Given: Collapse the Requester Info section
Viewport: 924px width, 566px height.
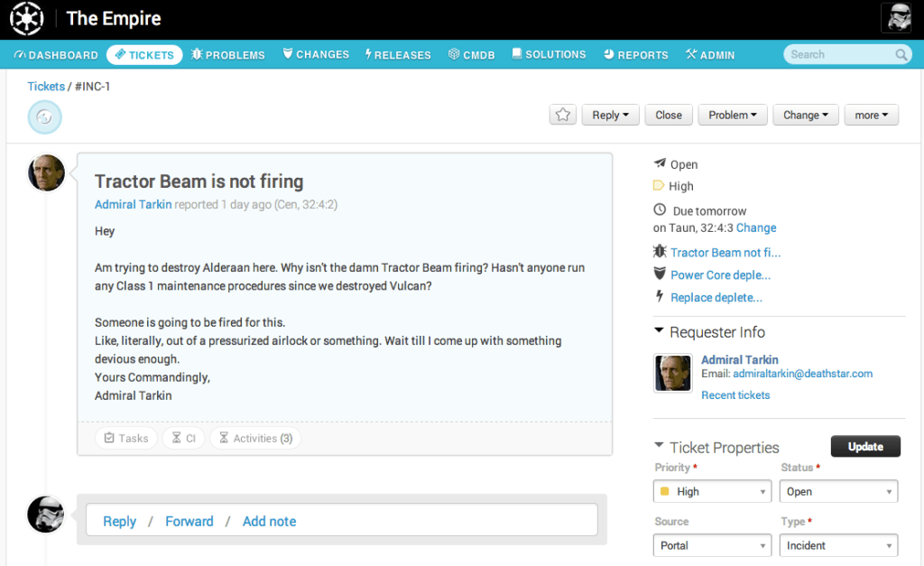Looking at the screenshot, I should [x=660, y=332].
